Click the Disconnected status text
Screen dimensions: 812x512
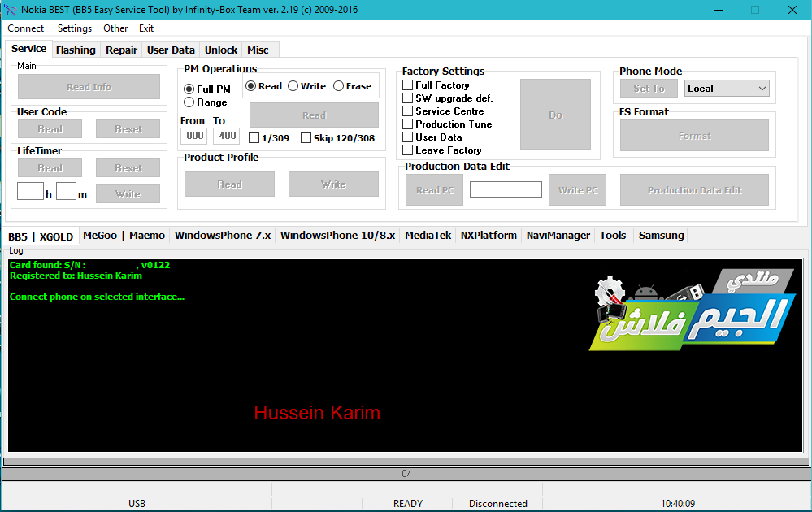tap(497, 504)
